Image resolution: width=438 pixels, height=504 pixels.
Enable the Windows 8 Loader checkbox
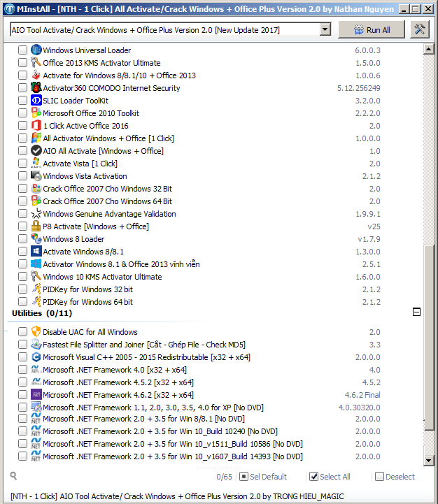point(22,239)
